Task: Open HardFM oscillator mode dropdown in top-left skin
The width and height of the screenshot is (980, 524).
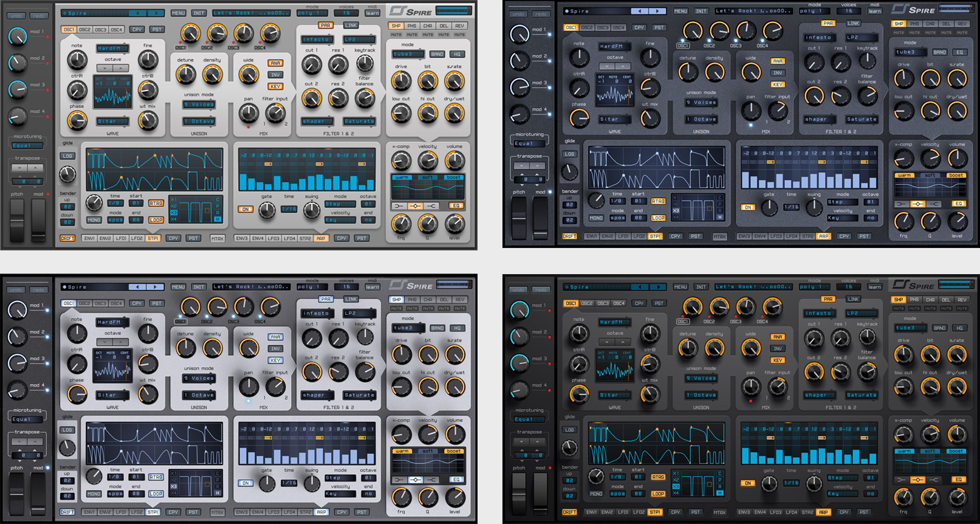Action: tap(112, 48)
